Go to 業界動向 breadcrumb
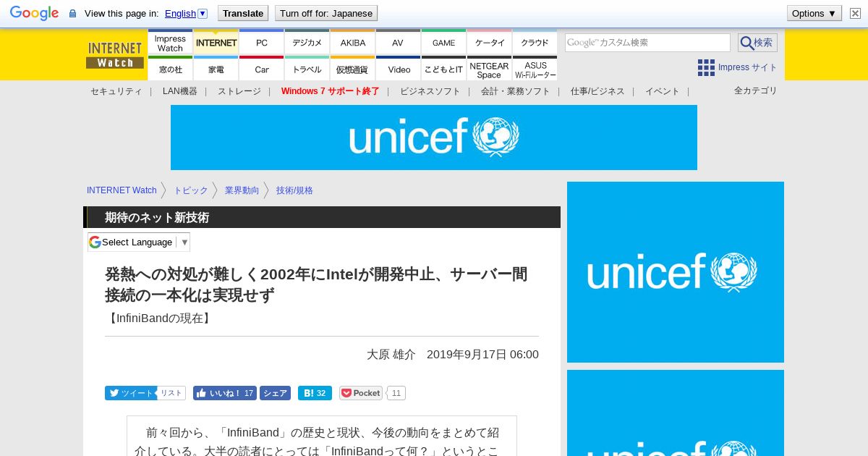Image resolution: width=868 pixels, height=456 pixels. 242,190
